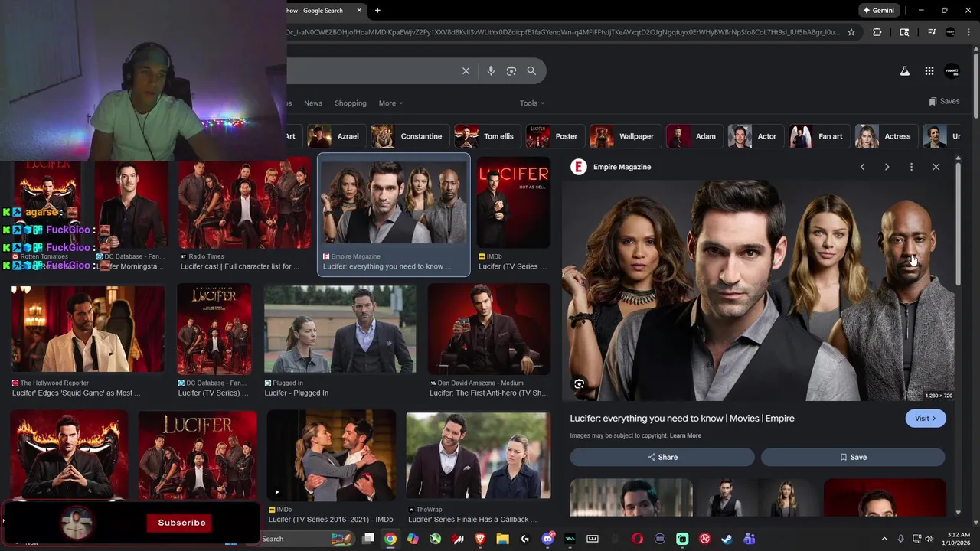Open IMDb Lucifer Hot As Hell poster
The image size is (980, 551).
point(514,203)
